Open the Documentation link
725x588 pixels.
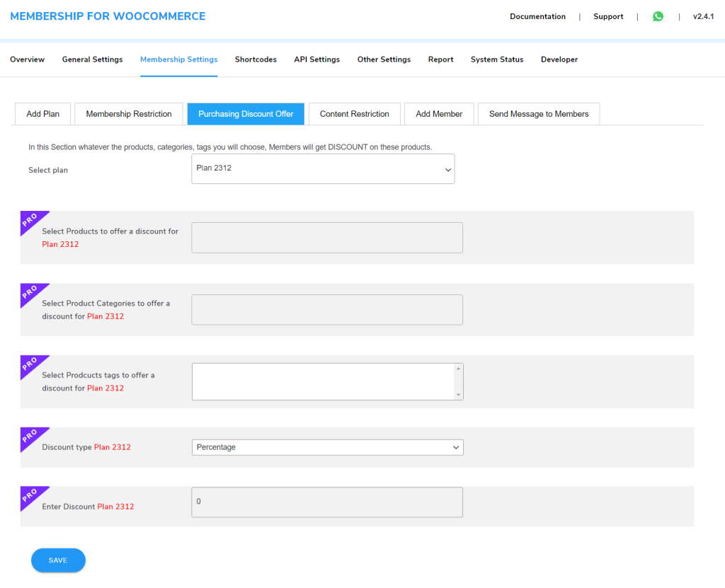tap(538, 17)
